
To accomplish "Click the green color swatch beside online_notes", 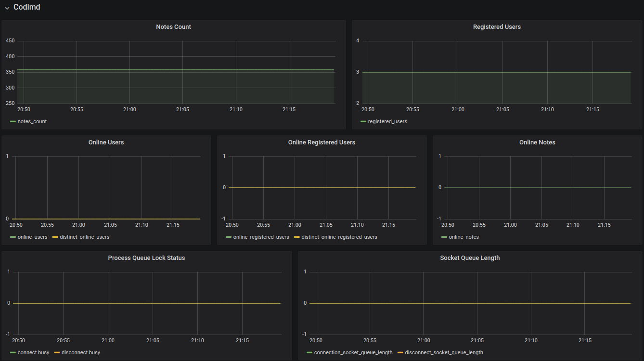I will [444, 237].
